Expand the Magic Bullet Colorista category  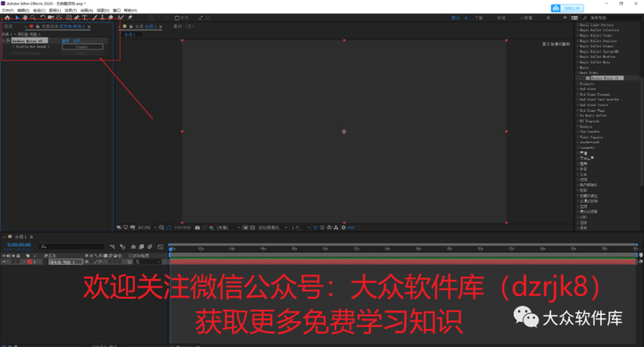578,30
